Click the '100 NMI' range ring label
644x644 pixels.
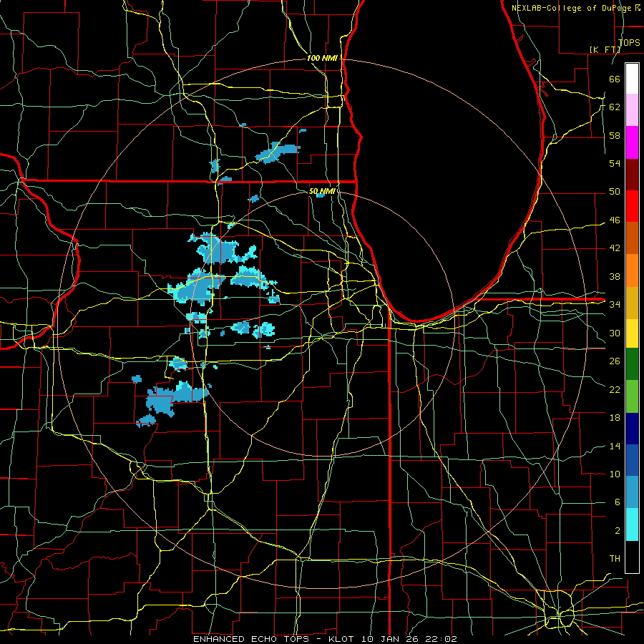[x=322, y=59]
